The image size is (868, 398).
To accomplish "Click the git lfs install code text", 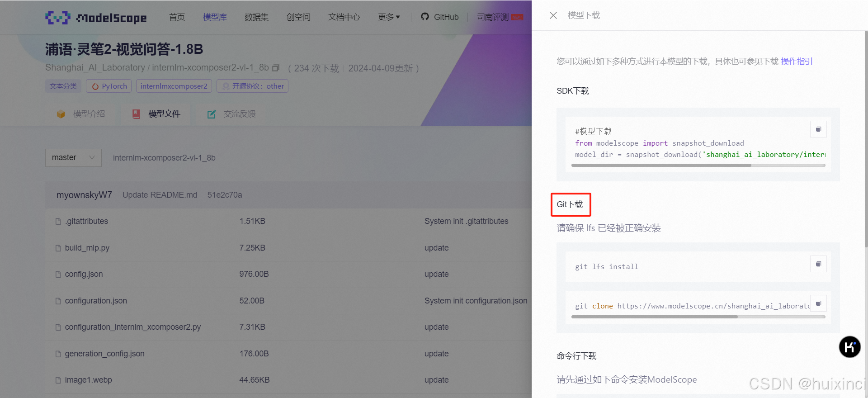I will click(607, 267).
